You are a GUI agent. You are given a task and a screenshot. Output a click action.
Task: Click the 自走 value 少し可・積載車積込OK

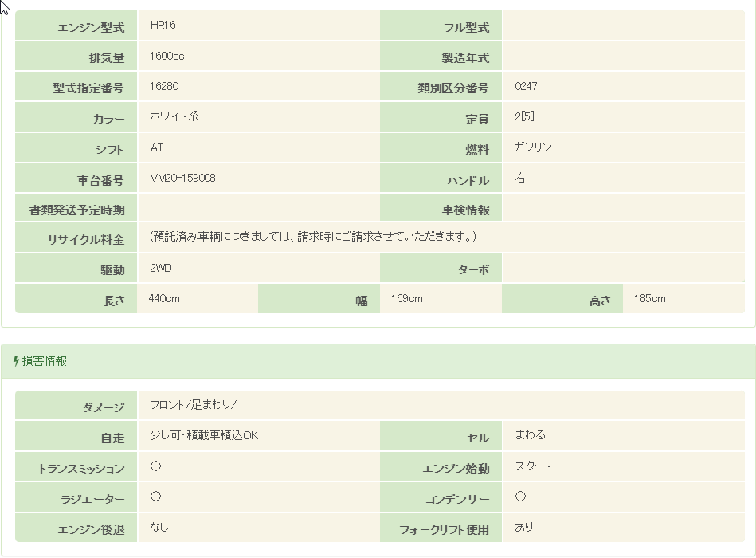coord(204,436)
